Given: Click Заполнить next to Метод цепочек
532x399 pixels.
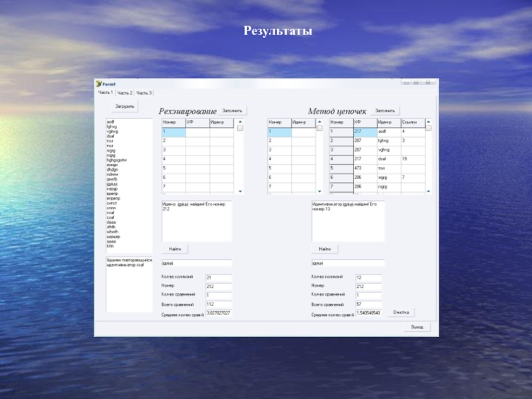Looking at the screenshot, I should tap(385, 110).
